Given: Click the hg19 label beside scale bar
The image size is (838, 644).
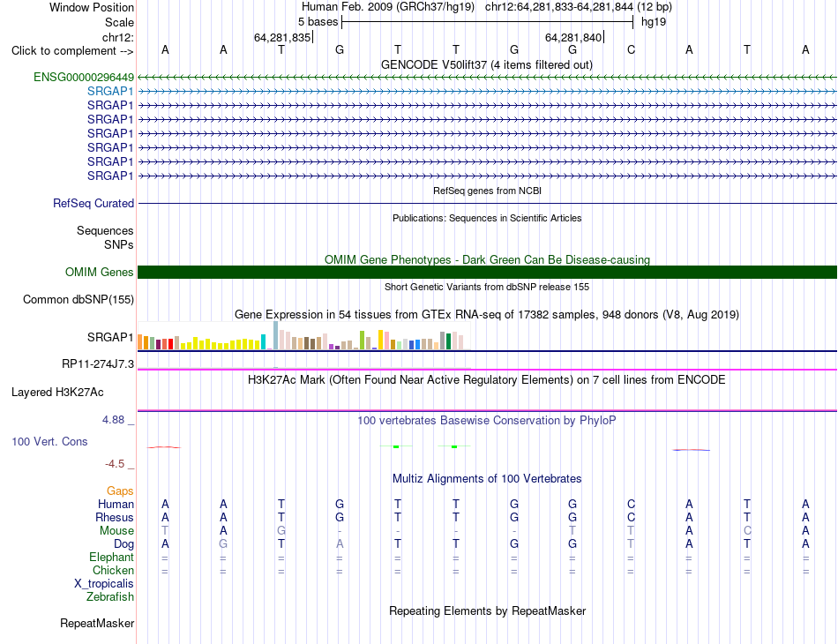Looking at the screenshot, I should [654, 22].
